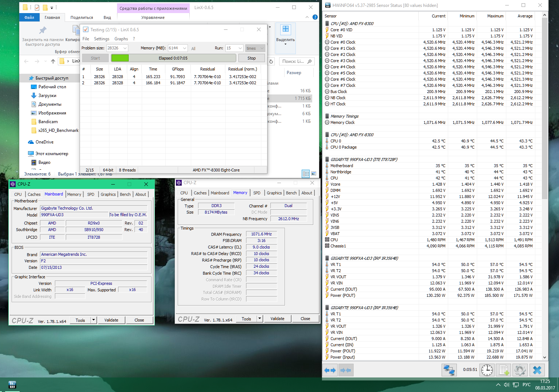The width and height of the screenshot is (559, 392).
Task: Open HWiNFO sensor settings gear icon
Action: [x=520, y=370]
